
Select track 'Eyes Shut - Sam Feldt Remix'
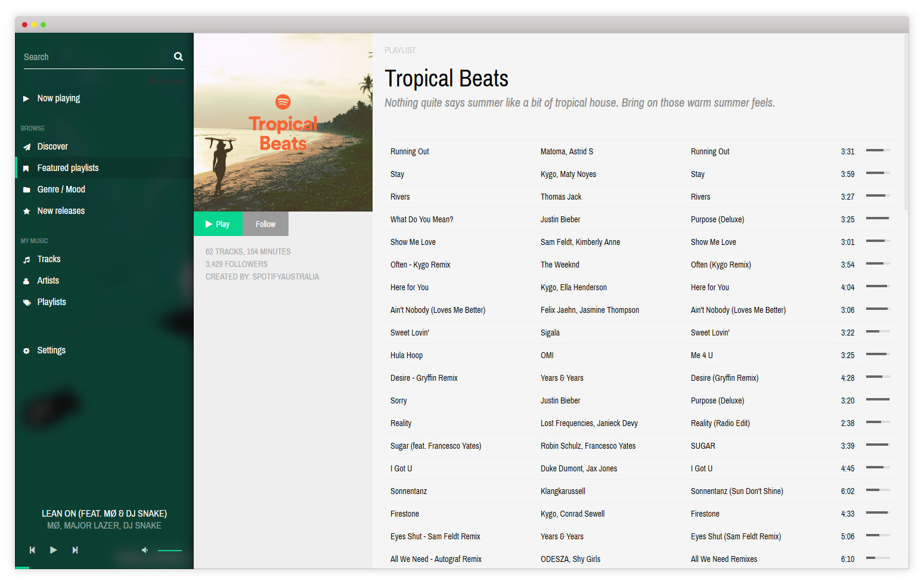coord(435,536)
